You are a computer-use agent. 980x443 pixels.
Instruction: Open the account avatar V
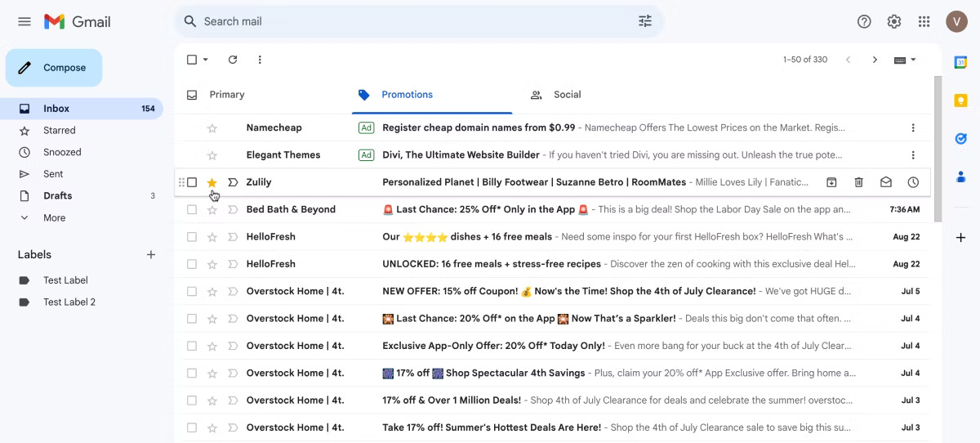pyautogui.click(x=956, y=21)
